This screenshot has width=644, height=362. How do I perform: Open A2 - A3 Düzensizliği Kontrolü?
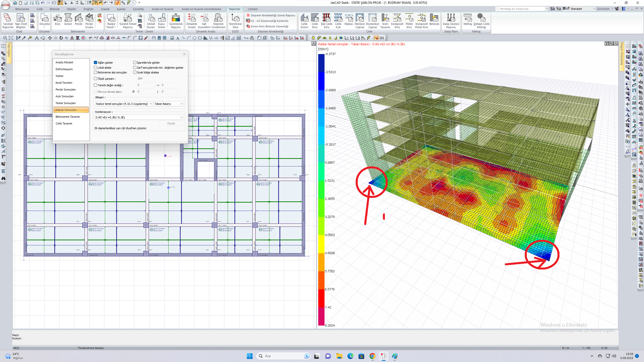(x=267, y=21)
